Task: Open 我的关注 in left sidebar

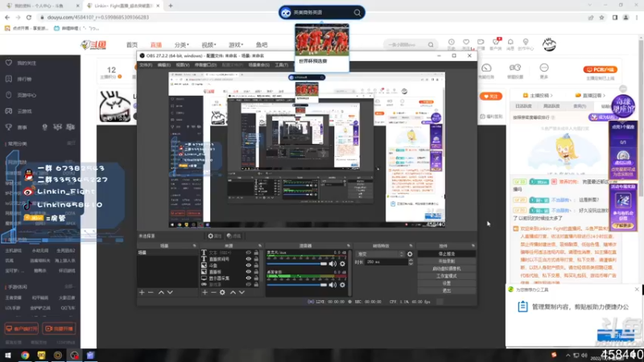Action: pos(27,64)
